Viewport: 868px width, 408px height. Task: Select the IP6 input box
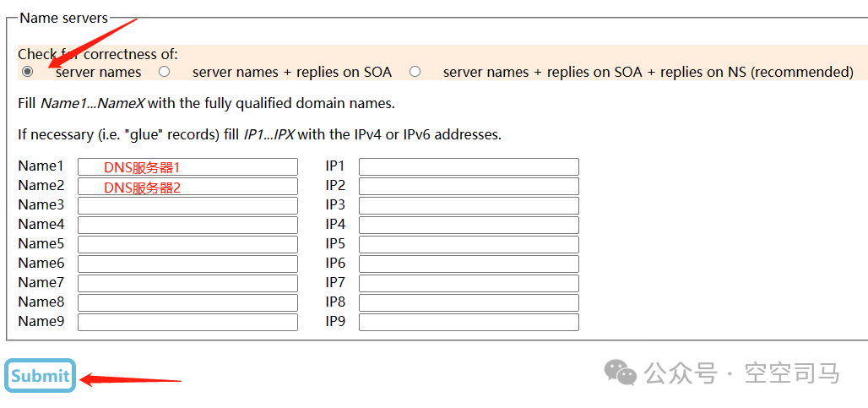(469, 264)
